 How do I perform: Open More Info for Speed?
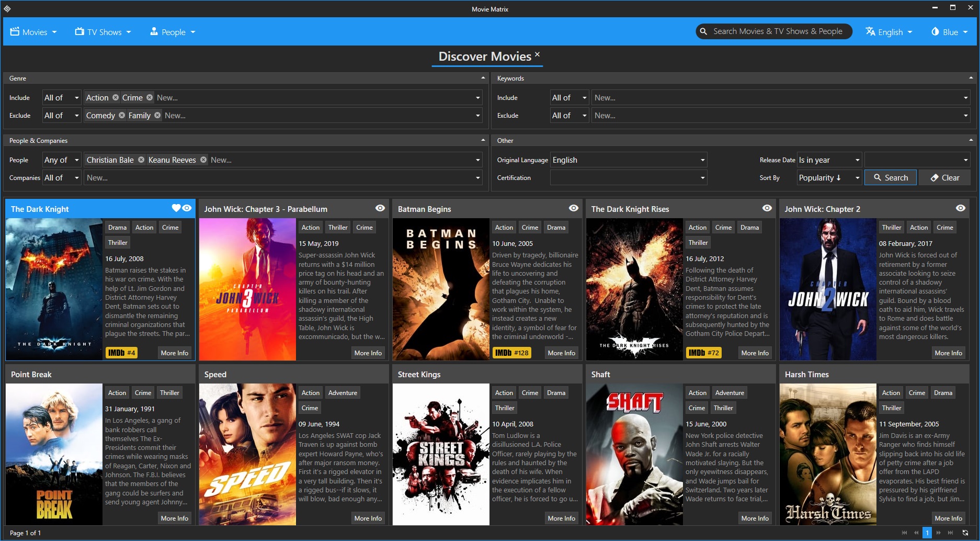click(x=368, y=518)
